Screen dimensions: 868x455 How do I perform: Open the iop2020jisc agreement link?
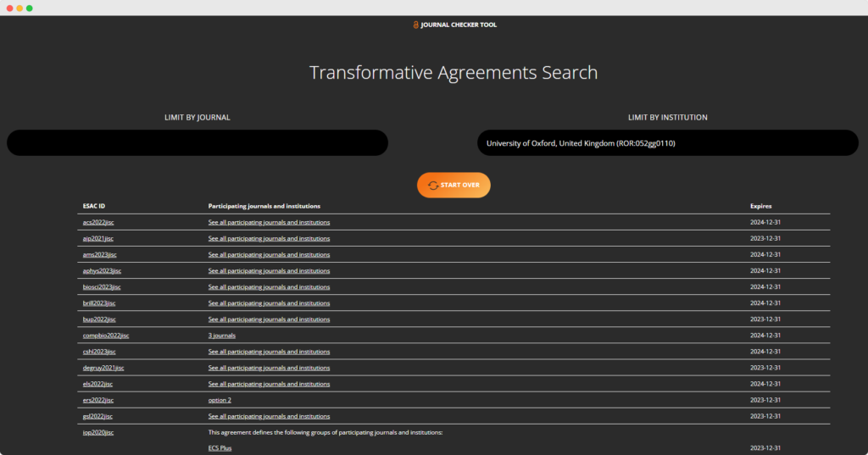pyautogui.click(x=98, y=432)
